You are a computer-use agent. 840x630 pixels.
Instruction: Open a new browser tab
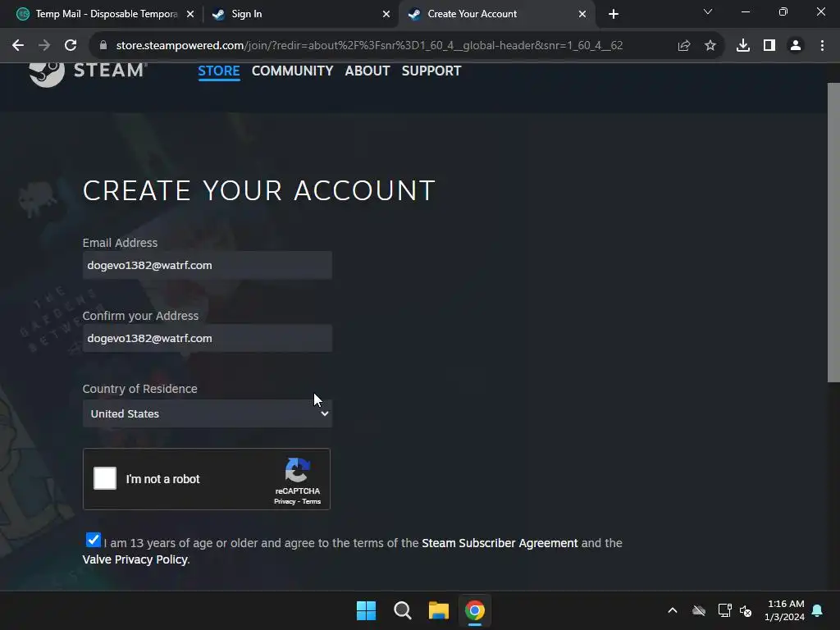click(614, 14)
